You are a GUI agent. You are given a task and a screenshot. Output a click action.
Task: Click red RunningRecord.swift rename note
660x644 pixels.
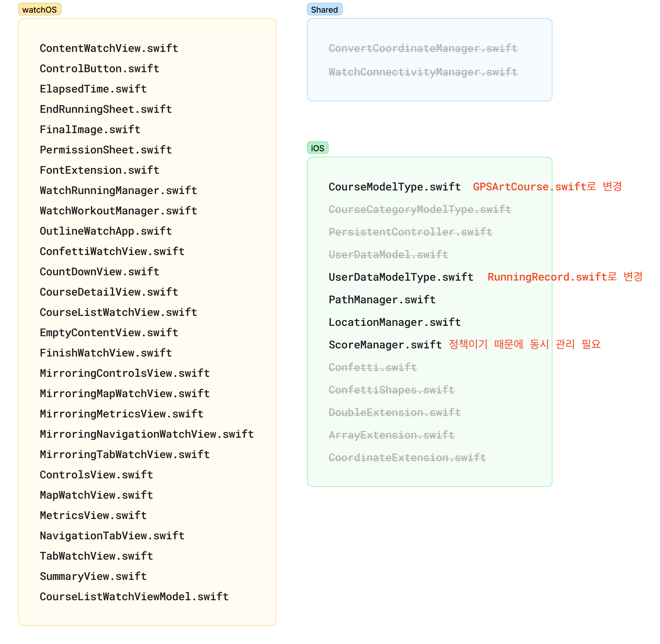pos(564,277)
